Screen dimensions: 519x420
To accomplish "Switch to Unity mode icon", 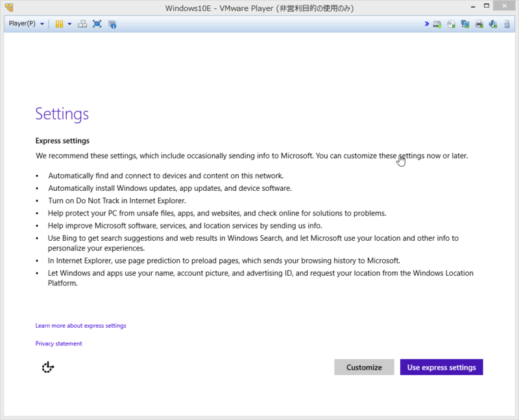I will pyautogui.click(x=112, y=24).
